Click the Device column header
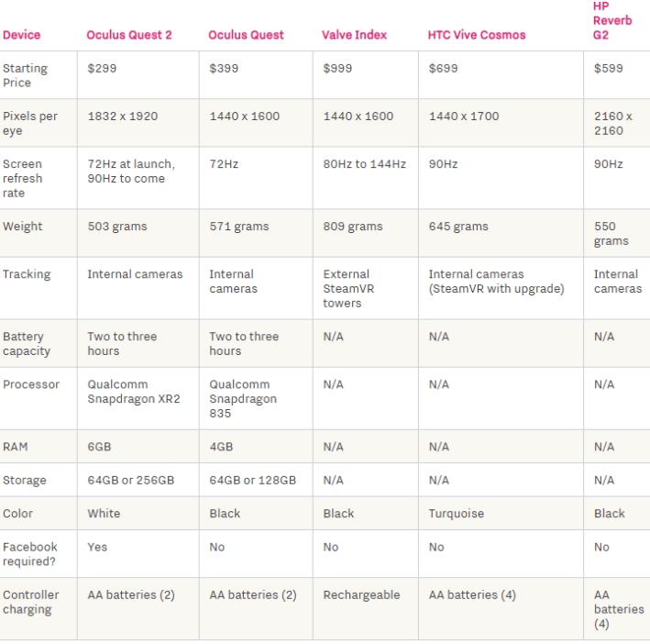Screen dimensions: 650x644 pyautogui.click(x=22, y=35)
